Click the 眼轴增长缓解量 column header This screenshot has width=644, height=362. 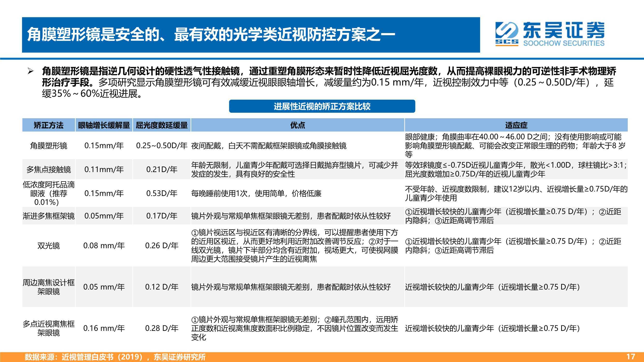pyautogui.click(x=104, y=125)
